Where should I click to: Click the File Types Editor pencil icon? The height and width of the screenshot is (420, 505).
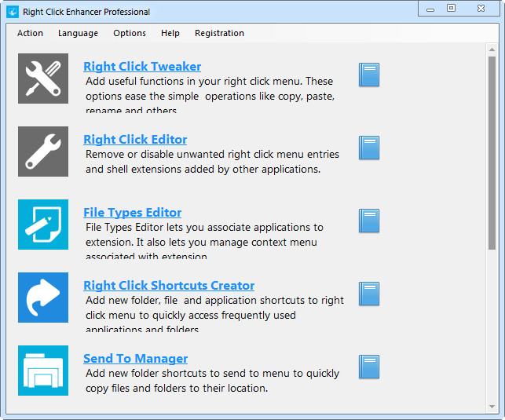tap(43, 225)
